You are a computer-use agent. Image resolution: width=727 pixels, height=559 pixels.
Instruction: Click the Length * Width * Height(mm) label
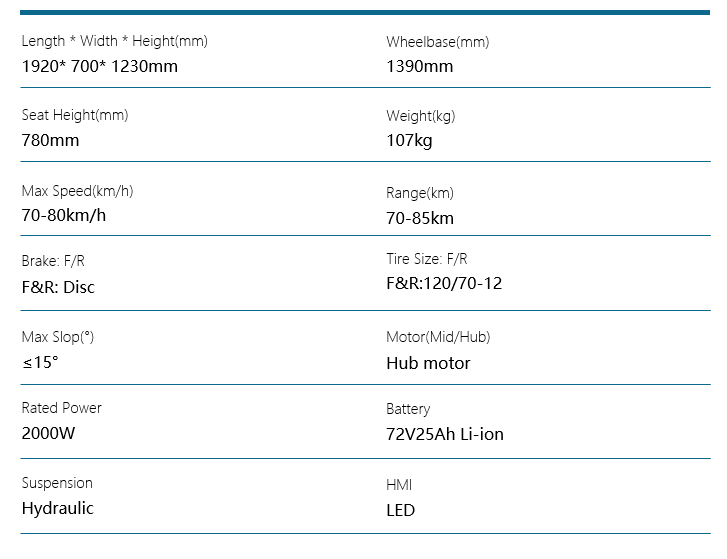[x=115, y=42]
